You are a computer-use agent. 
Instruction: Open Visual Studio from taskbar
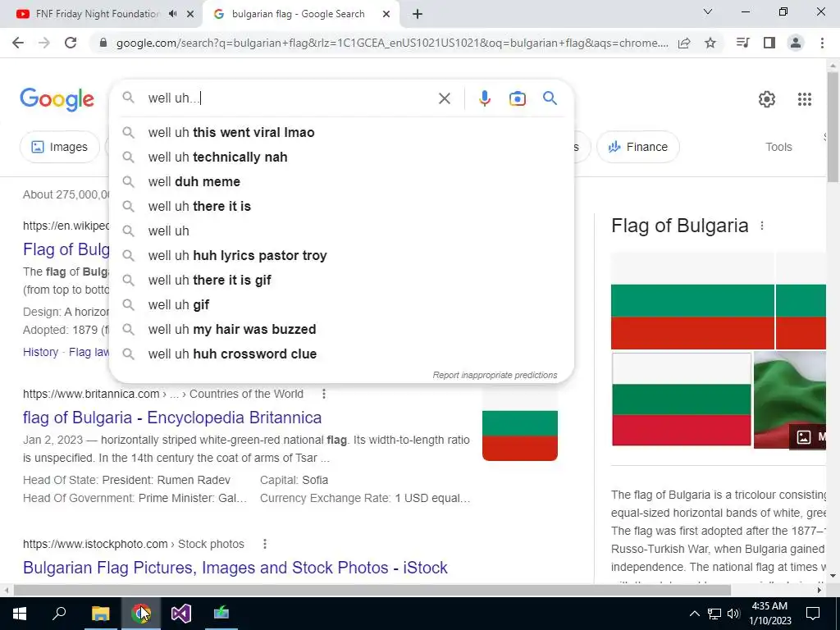click(180, 613)
